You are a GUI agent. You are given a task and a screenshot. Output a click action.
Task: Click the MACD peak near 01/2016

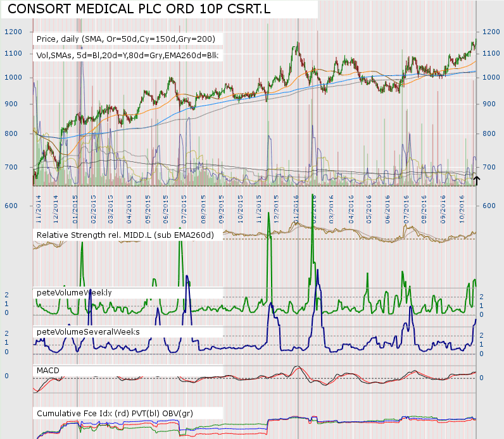point(298,367)
